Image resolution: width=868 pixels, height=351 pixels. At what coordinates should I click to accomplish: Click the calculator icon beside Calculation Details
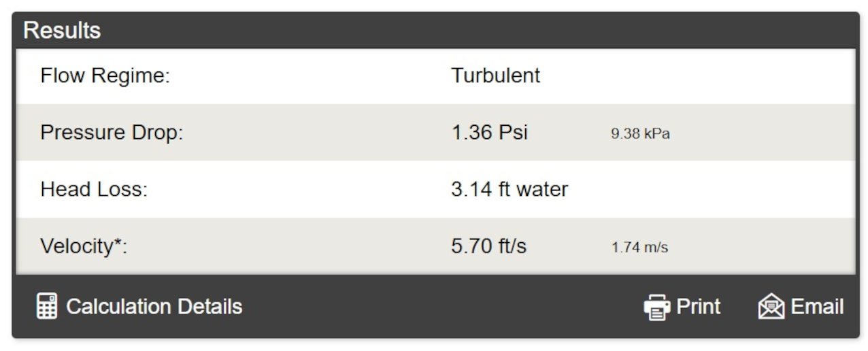pos(46,306)
